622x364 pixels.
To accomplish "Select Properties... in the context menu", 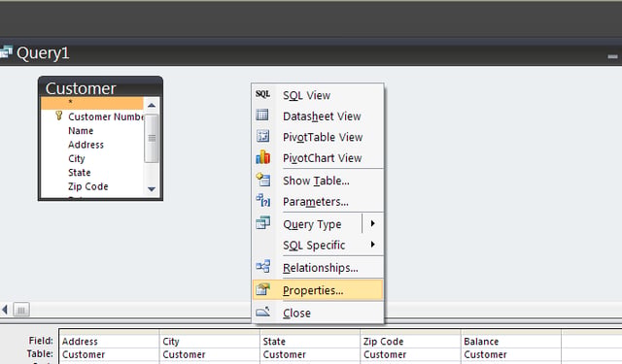I will 318,290.
